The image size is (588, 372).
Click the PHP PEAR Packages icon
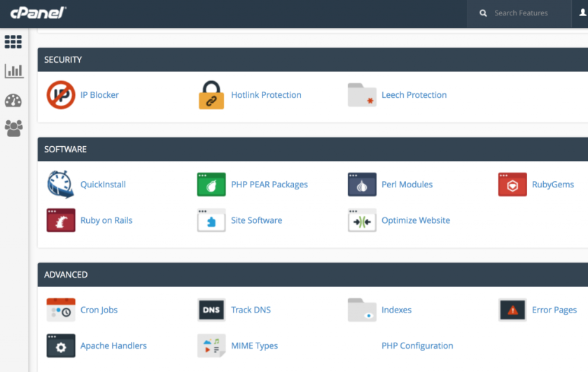[x=211, y=185]
